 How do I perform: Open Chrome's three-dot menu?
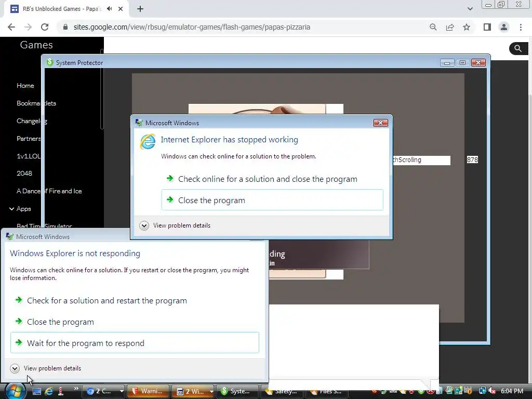coord(521,27)
